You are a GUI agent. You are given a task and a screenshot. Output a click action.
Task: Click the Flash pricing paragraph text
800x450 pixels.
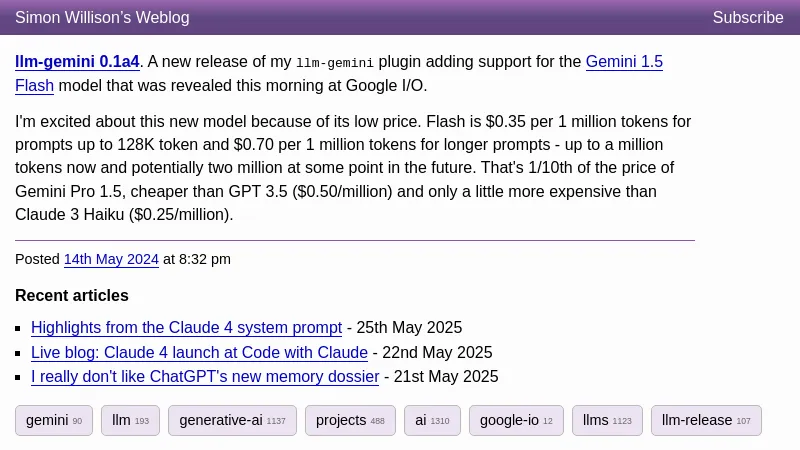tap(350, 168)
